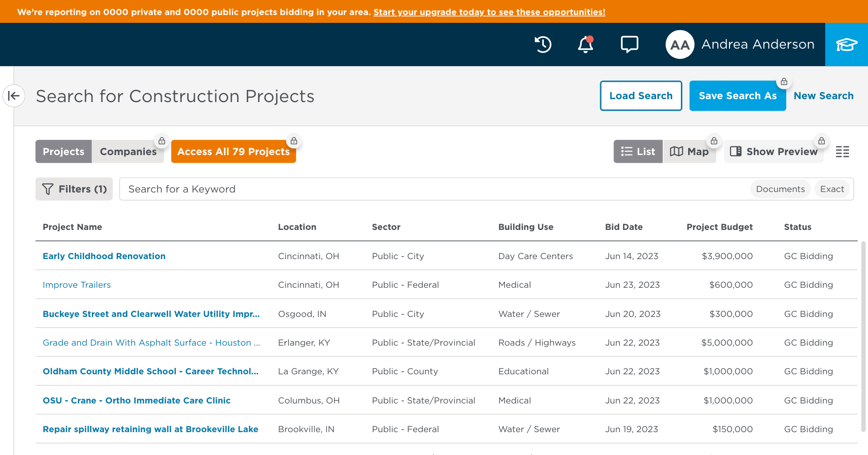Open notifications bell icon
Screen dimensions: 868x455
(585, 45)
